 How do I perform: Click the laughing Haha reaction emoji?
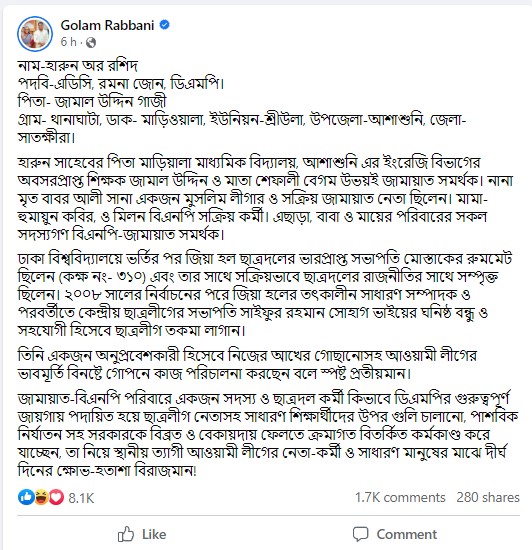point(41,497)
